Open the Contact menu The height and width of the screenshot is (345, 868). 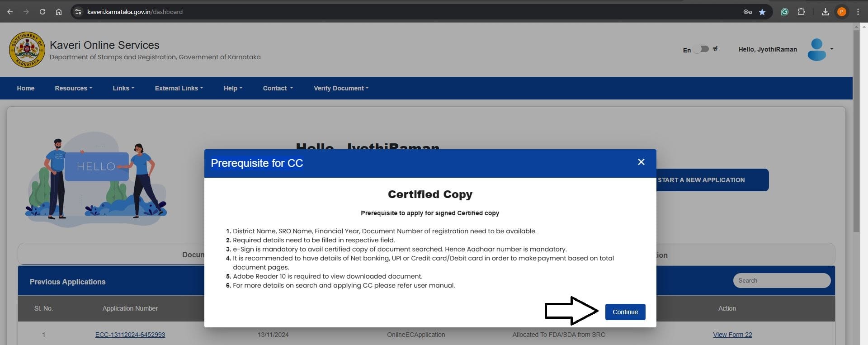click(278, 88)
